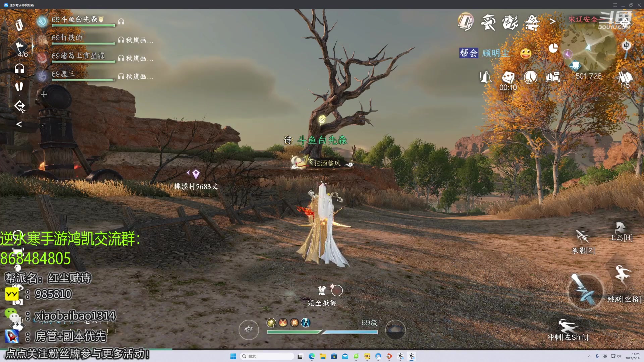The height and width of the screenshot is (362, 644).
Task: Open emulator hamburger menu in title bar
Action: click(615, 5)
